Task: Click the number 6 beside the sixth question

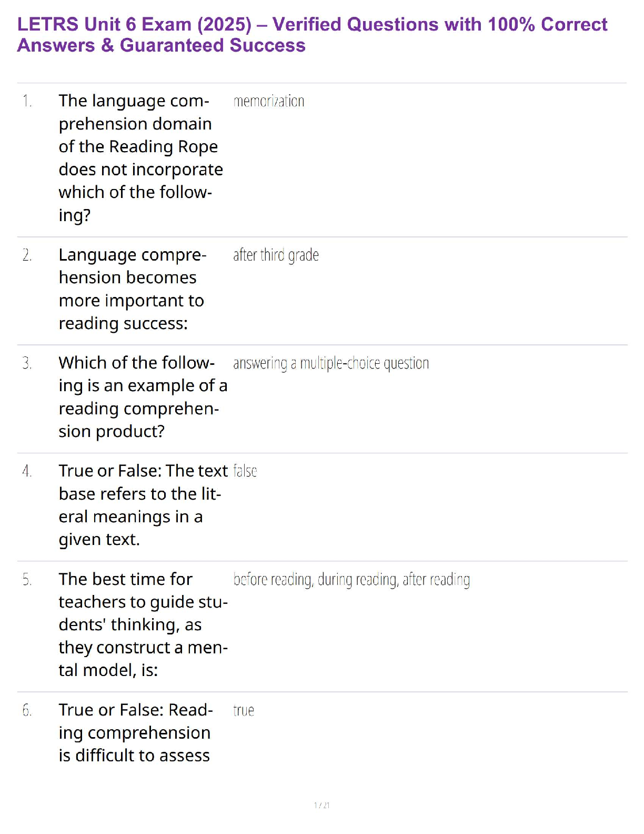Action: tap(27, 710)
